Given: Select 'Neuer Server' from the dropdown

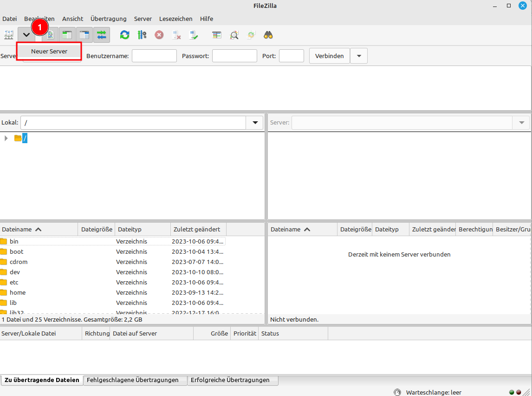Looking at the screenshot, I should pyautogui.click(x=49, y=51).
